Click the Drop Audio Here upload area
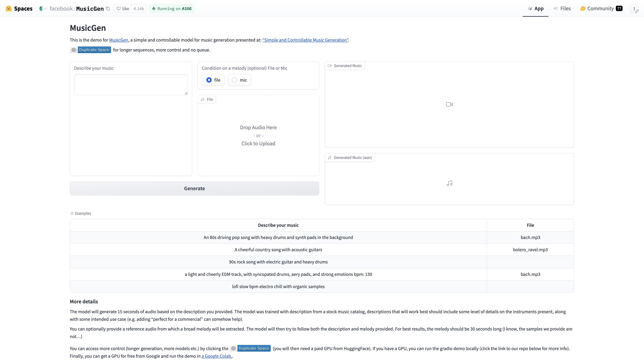The height and width of the screenshot is (362, 644). (x=258, y=135)
